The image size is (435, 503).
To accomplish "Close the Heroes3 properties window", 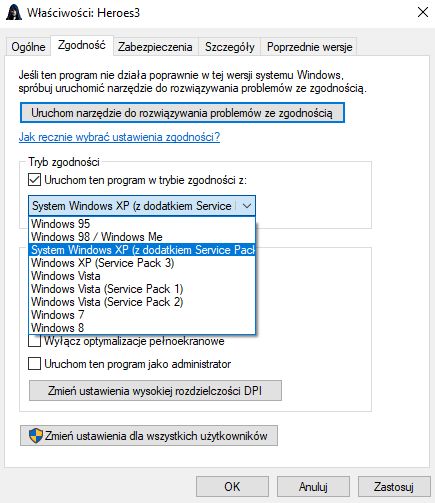I will point(423,12).
